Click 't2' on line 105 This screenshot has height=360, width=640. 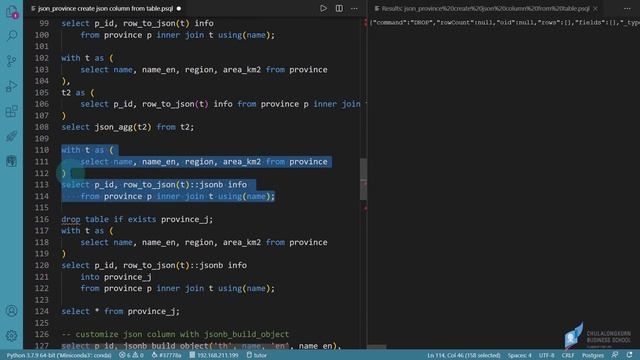(x=66, y=93)
